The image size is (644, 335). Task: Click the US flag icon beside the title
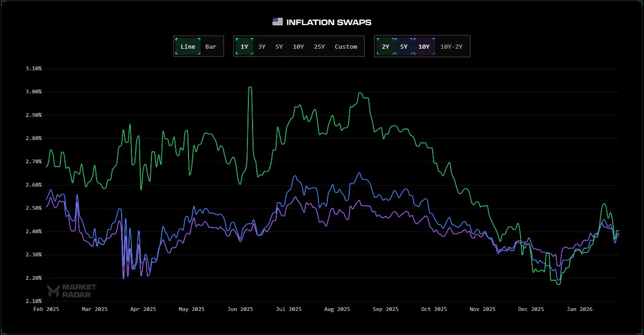coord(277,22)
